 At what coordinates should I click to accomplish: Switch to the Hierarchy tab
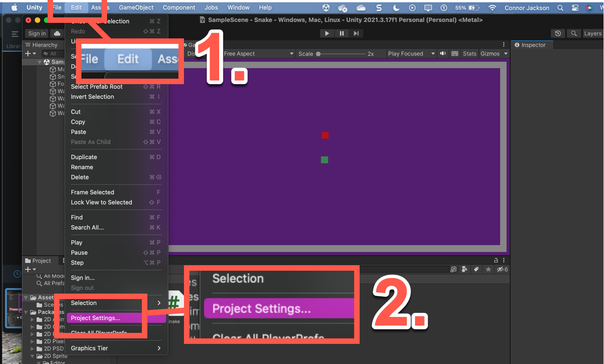coord(42,45)
